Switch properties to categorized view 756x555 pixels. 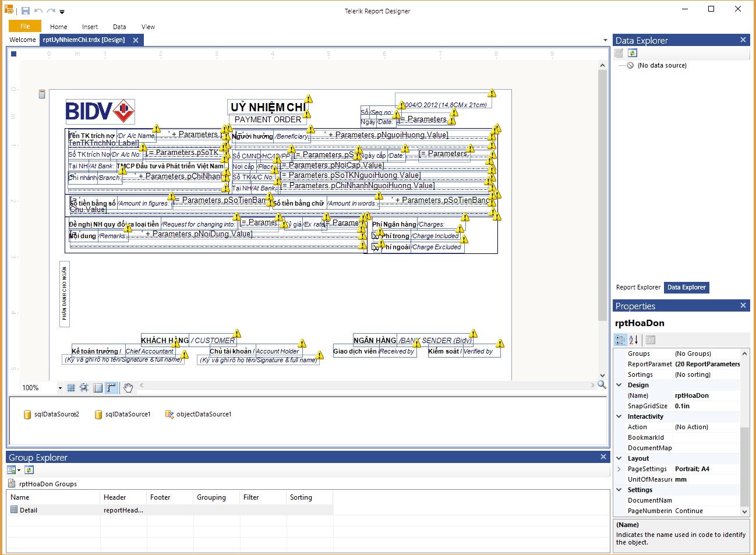click(620, 340)
